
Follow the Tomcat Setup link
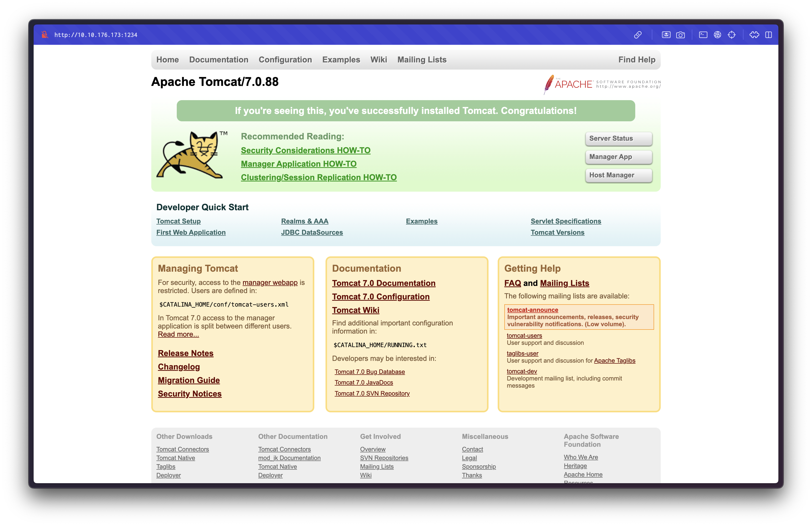179,221
